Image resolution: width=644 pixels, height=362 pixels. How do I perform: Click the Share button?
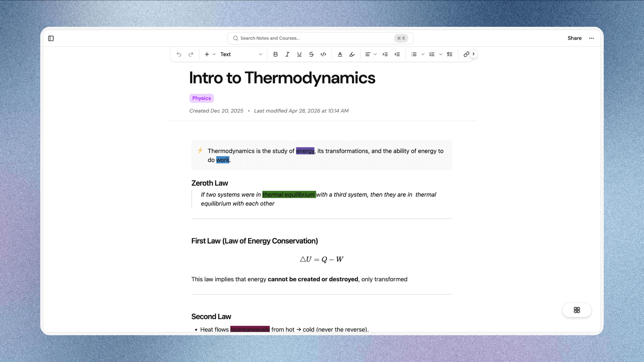point(575,38)
